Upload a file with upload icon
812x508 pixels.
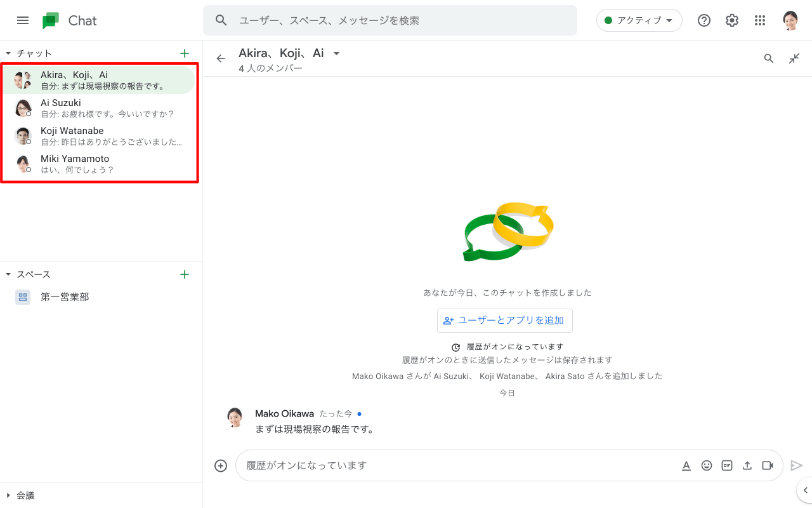click(747, 465)
